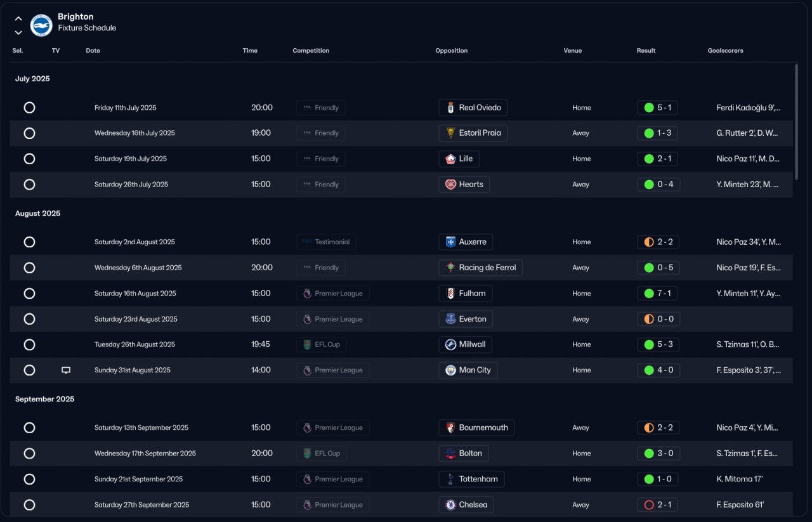Click the Estoril Praia club badge

[450, 133]
